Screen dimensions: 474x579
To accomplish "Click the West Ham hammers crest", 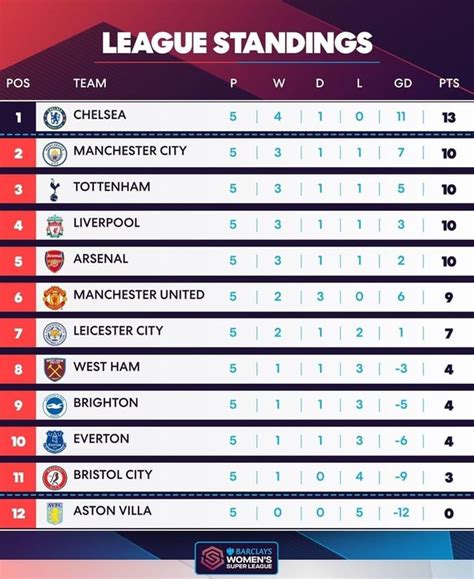I will pyautogui.click(x=55, y=369).
